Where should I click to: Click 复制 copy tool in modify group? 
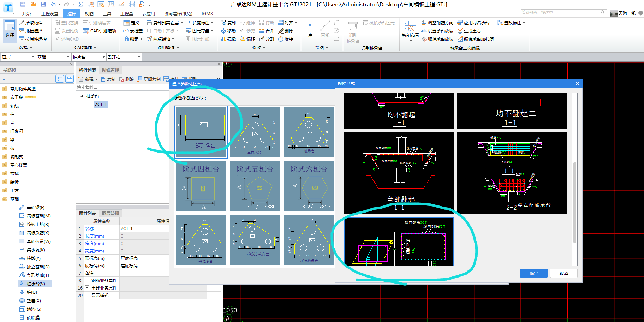coord(228,23)
